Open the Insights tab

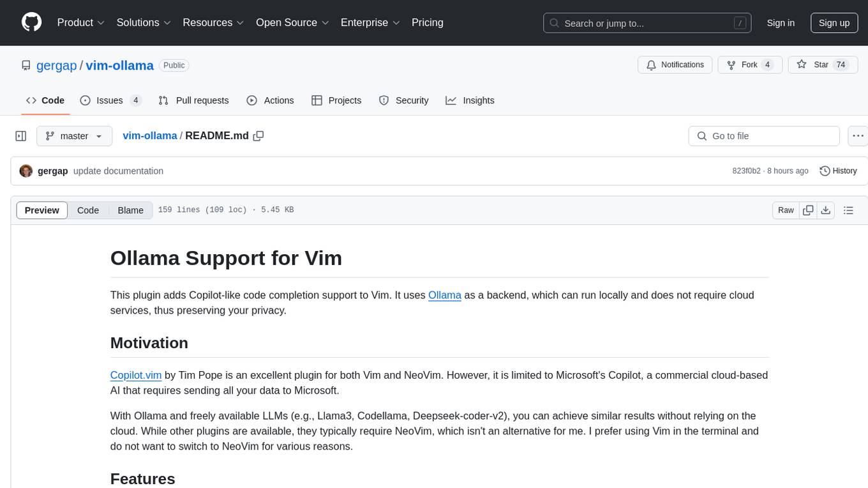(470, 100)
